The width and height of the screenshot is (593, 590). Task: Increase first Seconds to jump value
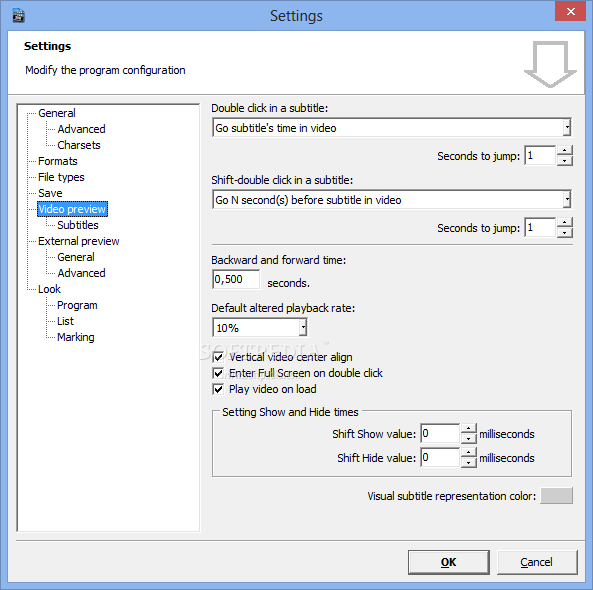click(x=565, y=151)
